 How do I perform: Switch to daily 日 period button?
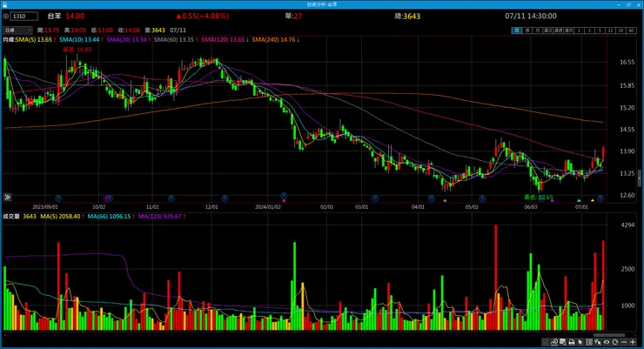pos(517,30)
